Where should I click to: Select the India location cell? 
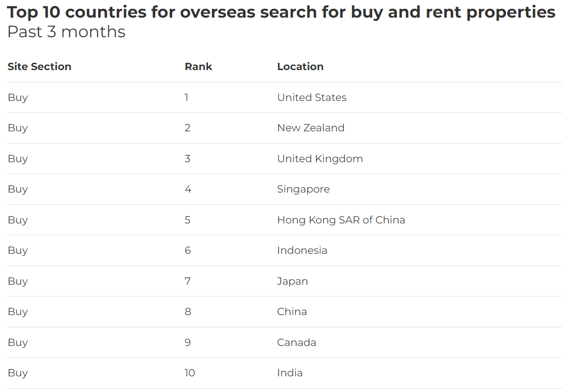click(290, 373)
